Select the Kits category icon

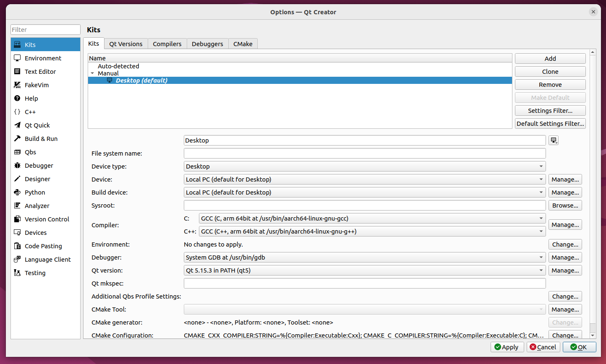click(17, 44)
